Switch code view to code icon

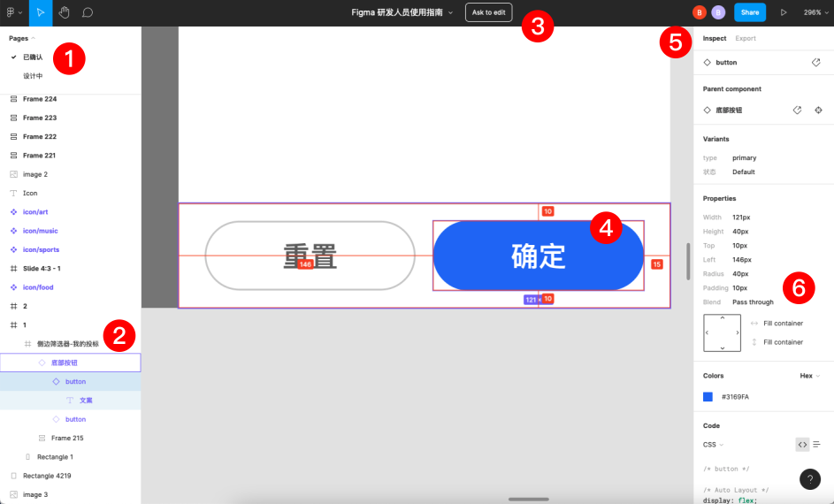pyautogui.click(x=802, y=445)
